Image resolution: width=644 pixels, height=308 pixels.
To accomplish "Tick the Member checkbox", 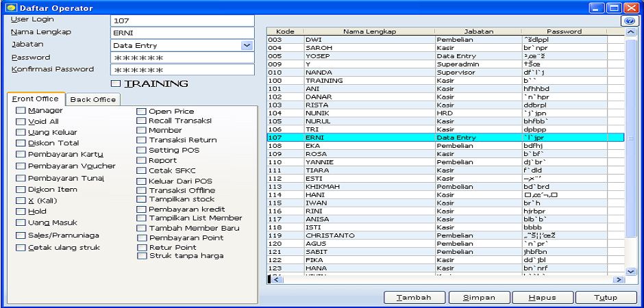I will click(141, 130).
